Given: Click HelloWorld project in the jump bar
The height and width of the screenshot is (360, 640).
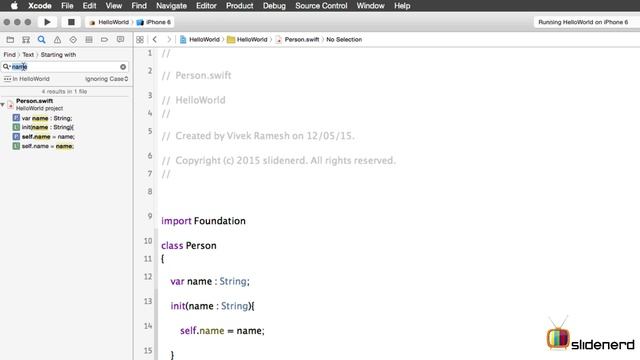Looking at the screenshot, I should point(200,40).
